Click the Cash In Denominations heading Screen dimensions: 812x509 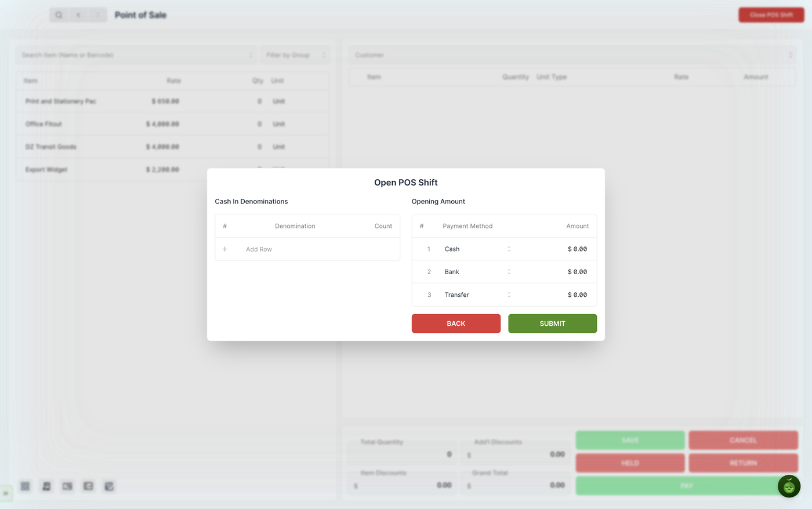251,202
